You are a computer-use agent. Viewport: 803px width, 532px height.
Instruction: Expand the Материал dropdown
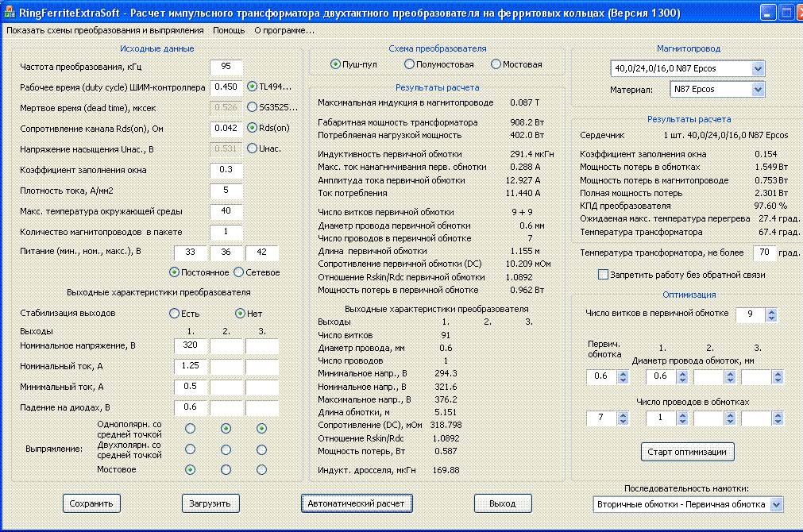click(758, 90)
